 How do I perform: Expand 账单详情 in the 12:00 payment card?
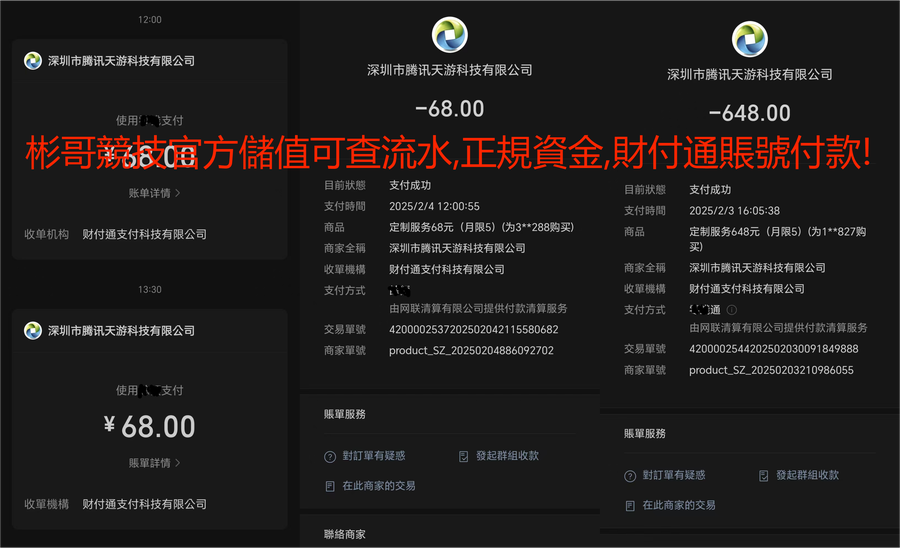(154, 193)
